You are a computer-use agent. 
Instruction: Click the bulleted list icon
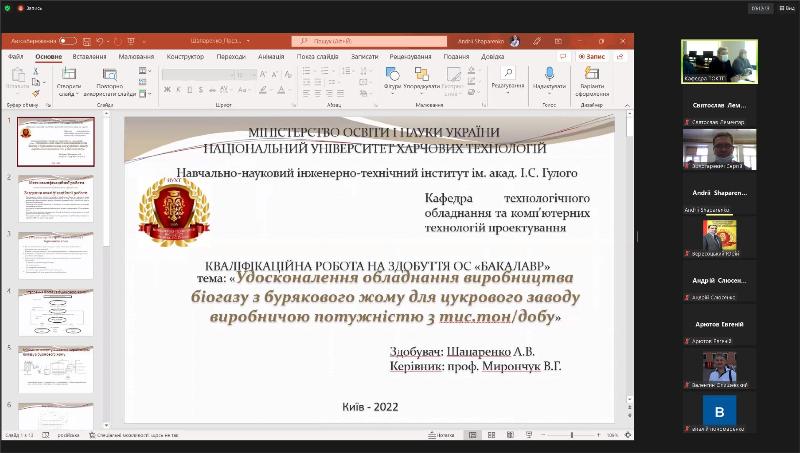(x=306, y=71)
